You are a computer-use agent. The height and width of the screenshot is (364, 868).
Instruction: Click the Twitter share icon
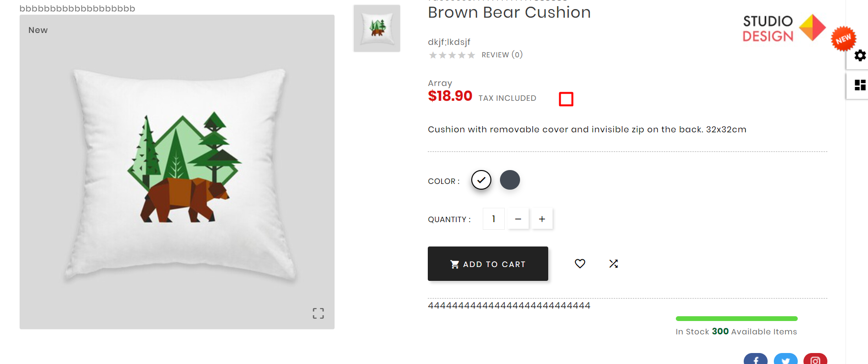click(785, 360)
